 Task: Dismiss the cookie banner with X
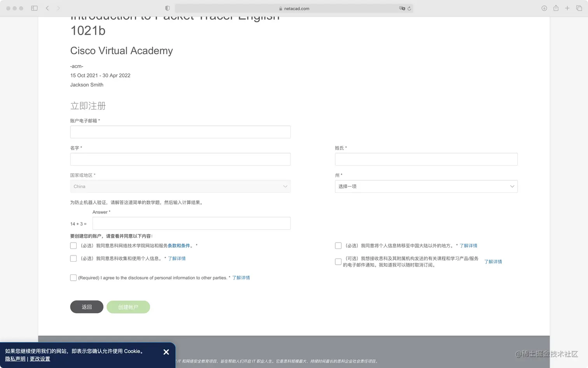click(x=166, y=352)
